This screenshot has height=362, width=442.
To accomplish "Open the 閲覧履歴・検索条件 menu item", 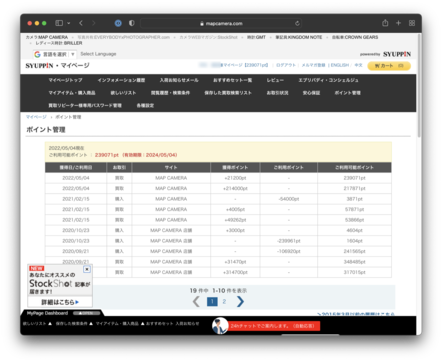I will click(x=170, y=93).
